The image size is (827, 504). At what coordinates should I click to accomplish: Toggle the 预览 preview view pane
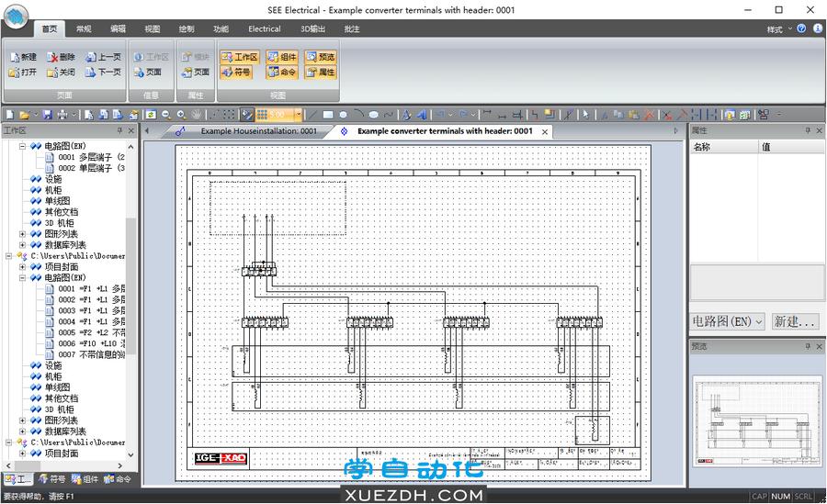click(320, 56)
